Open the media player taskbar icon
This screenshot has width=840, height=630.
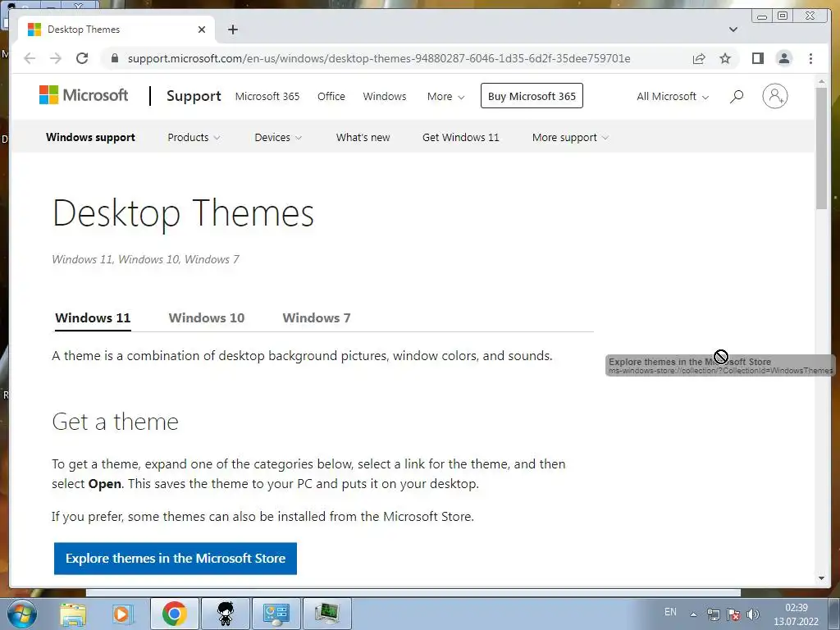(121, 614)
